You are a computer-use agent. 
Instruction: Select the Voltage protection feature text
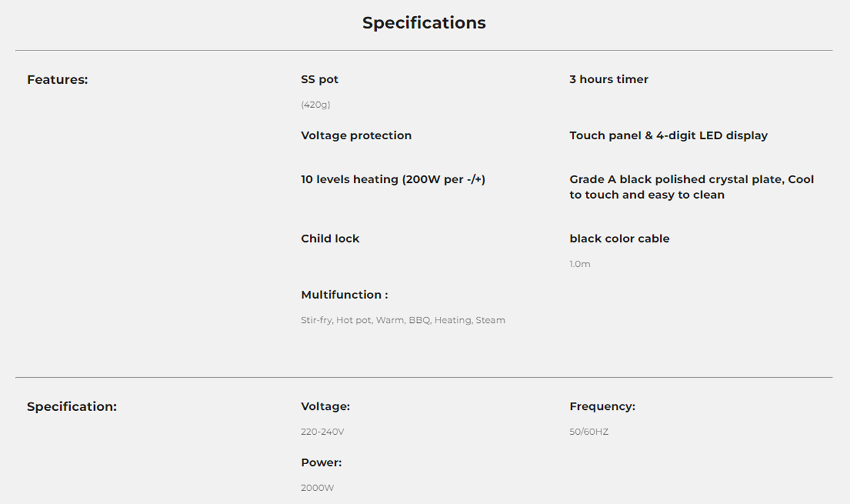point(356,135)
